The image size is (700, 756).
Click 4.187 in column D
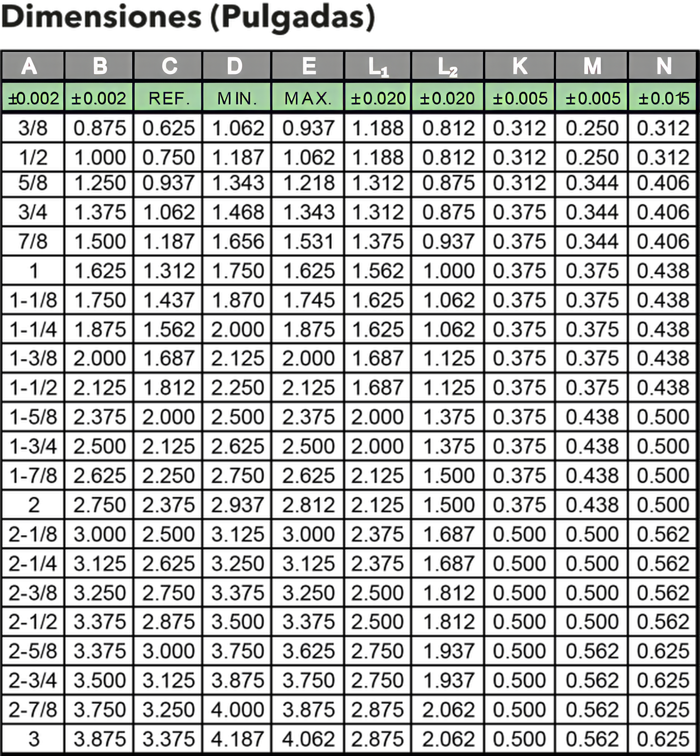[238, 739]
